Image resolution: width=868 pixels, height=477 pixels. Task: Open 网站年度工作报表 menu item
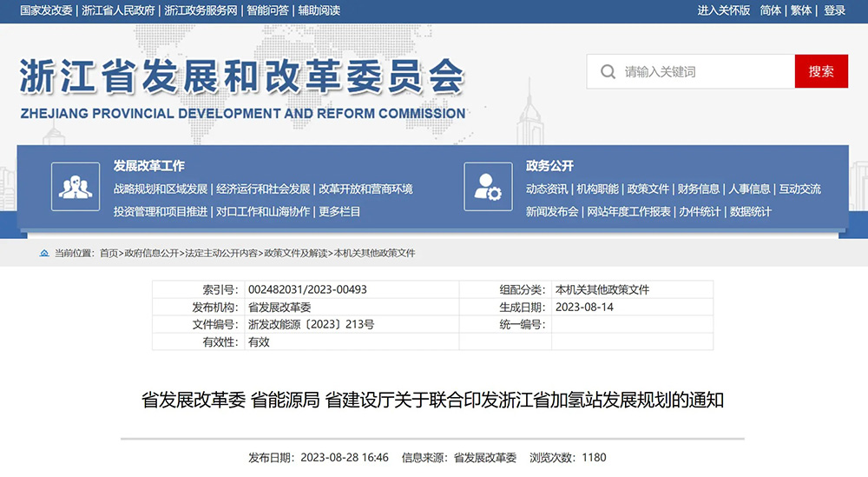628,212
